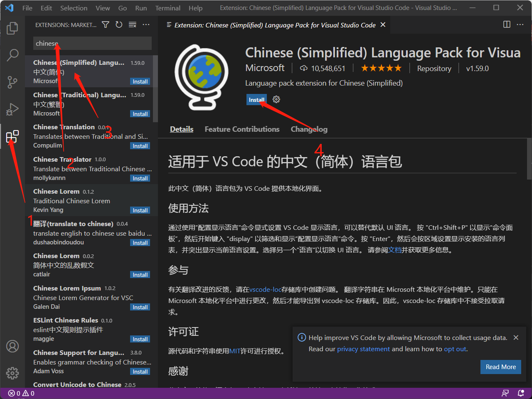This screenshot has height=399, width=532.
Task: Open Source Control view
Action: click(x=12, y=82)
